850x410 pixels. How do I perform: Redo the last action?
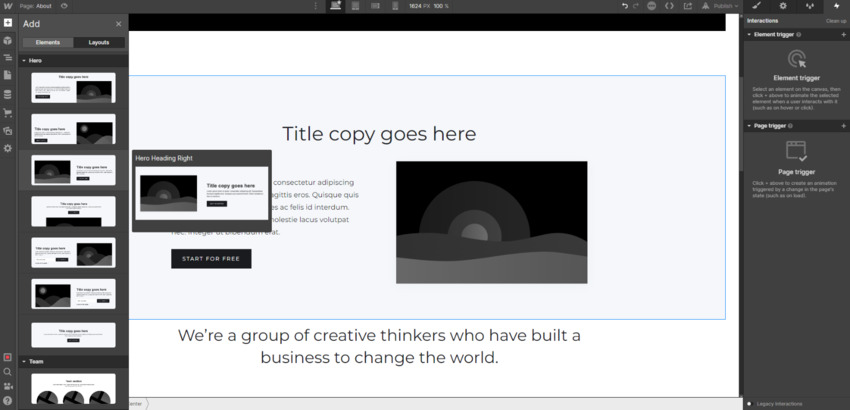coord(636,6)
